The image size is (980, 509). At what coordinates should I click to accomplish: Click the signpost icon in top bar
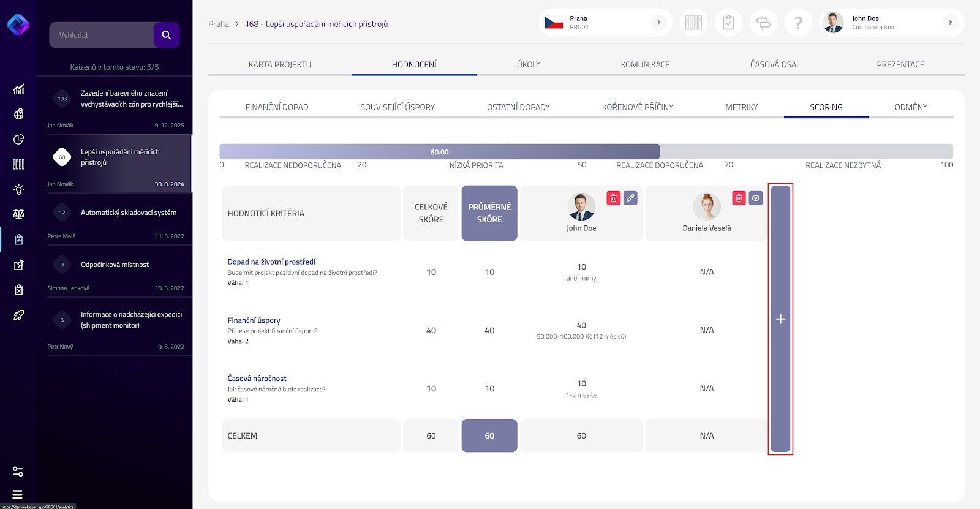coord(763,23)
